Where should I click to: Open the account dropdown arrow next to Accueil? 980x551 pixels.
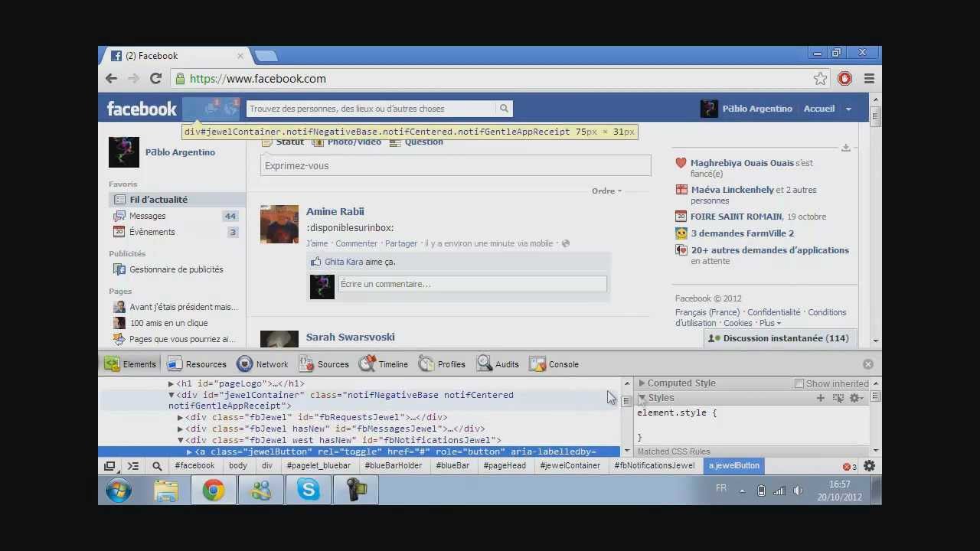[x=848, y=109]
